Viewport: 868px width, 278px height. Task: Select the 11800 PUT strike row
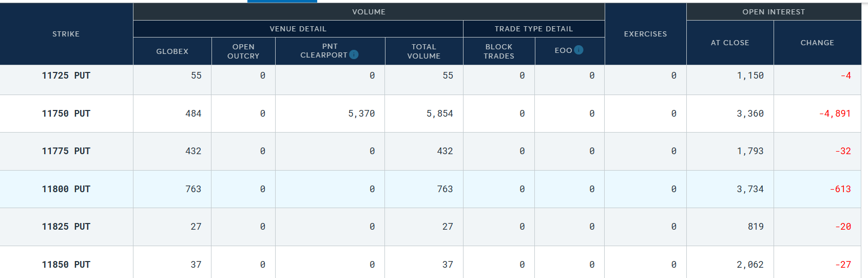click(x=66, y=189)
